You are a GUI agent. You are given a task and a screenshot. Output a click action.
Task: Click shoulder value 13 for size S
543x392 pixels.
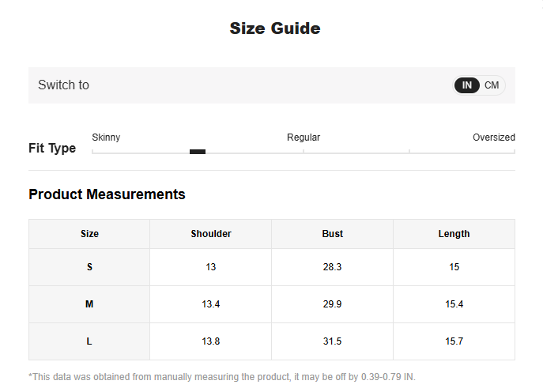pos(210,267)
